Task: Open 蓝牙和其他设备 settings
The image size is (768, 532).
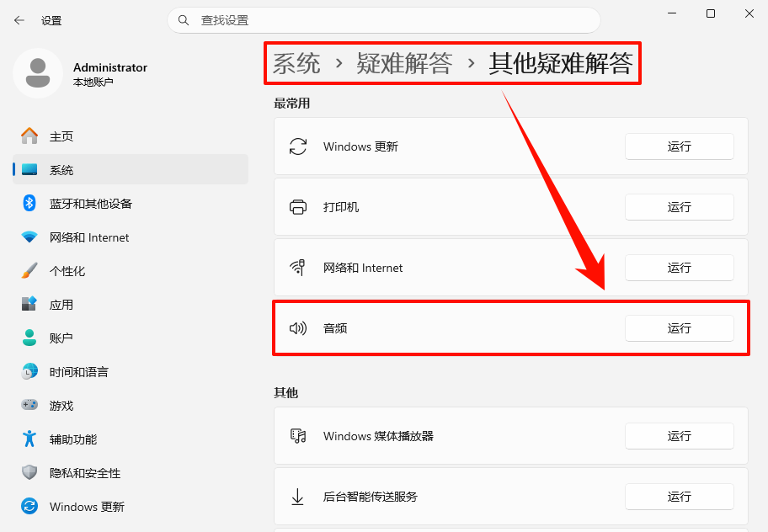Action: click(x=131, y=204)
